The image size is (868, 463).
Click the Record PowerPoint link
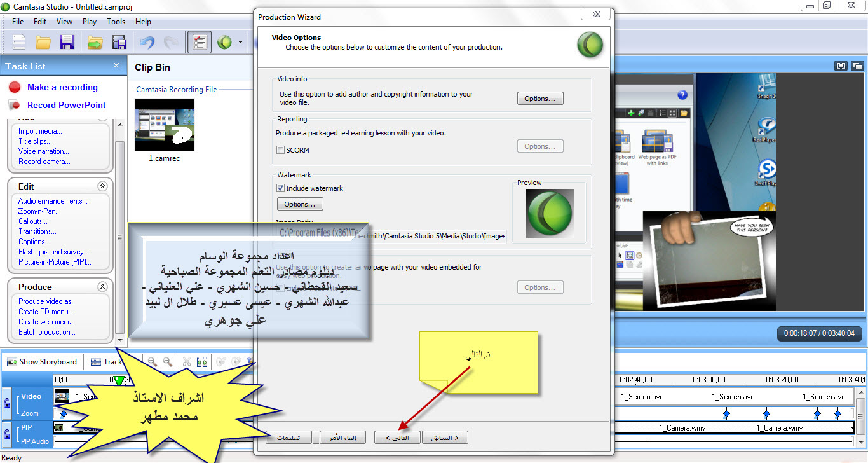tap(67, 106)
